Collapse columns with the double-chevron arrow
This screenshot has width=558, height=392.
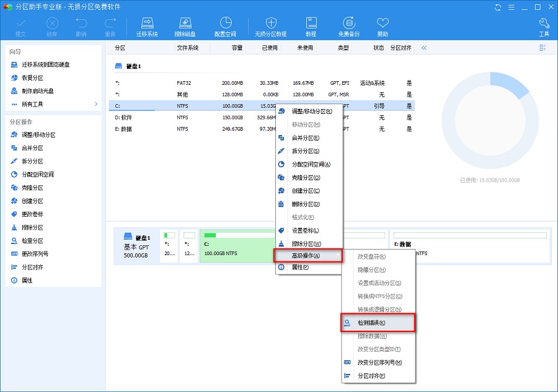(x=424, y=48)
